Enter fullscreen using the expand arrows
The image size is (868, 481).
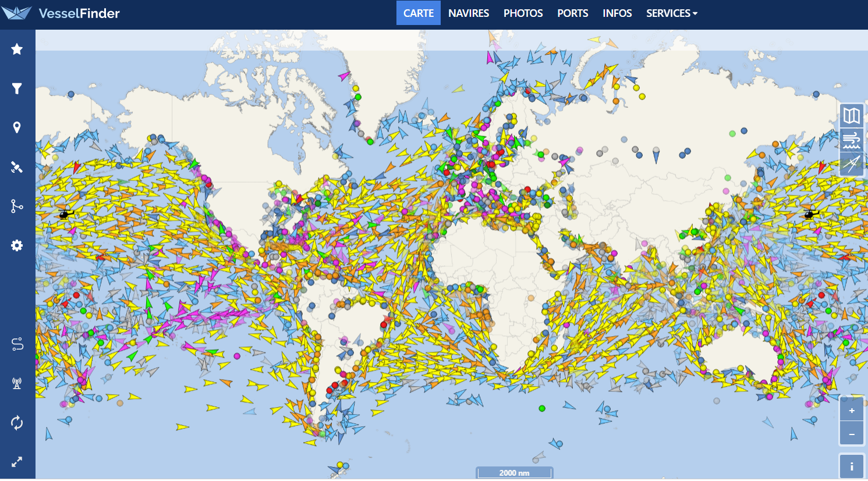[17, 462]
